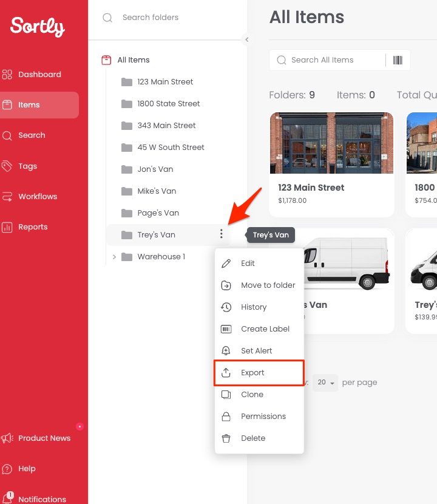This screenshot has height=504, width=437.
Task: Open the 123 Main Street building thumbnail
Action: click(x=331, y=143)
